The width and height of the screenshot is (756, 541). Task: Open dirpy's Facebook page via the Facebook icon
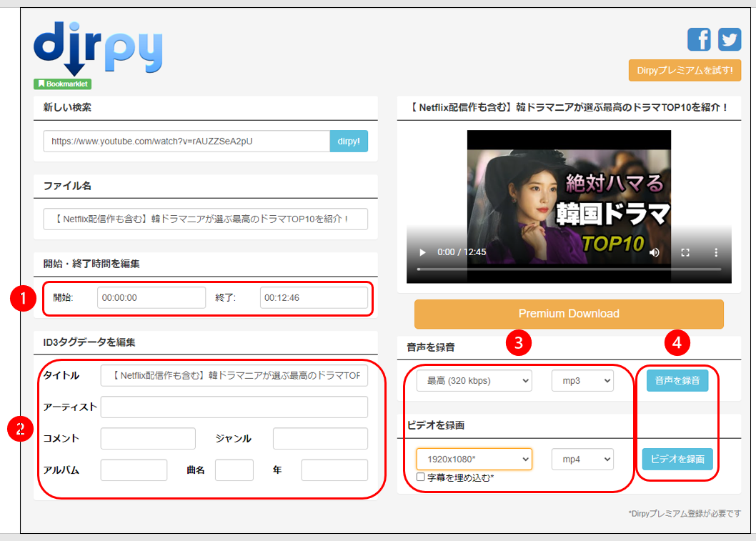(x=699, y=39)
